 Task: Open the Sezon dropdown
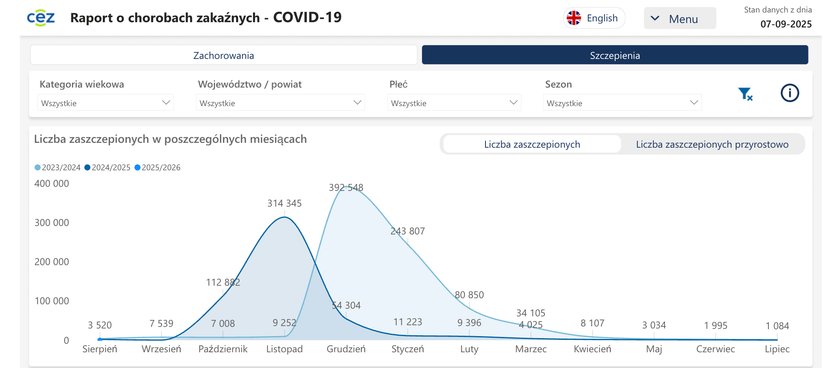(x=622, y=103)
